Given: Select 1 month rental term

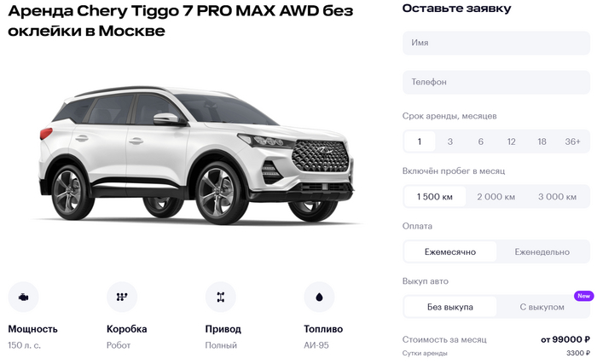Looking at the screenshot, I should coord(420,142).
